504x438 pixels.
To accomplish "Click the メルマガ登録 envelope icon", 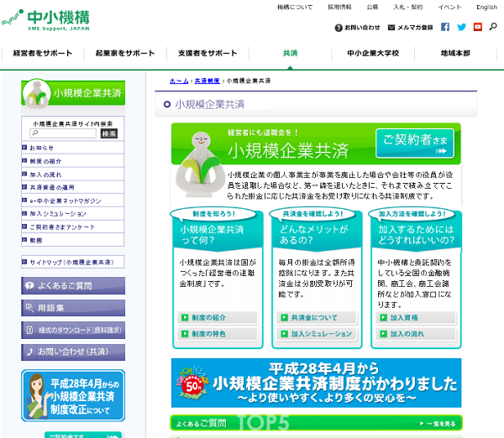I will click(x=391, y=28).
